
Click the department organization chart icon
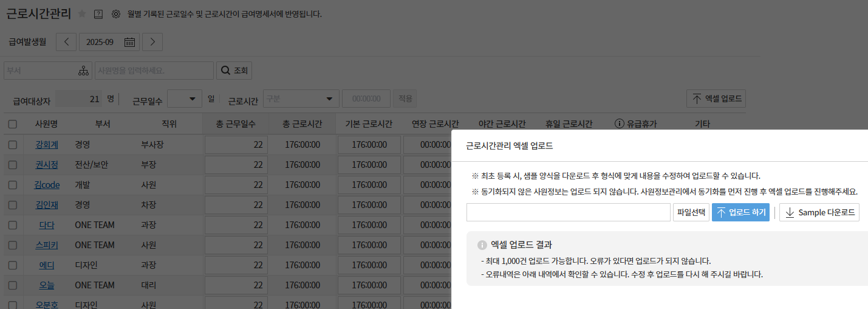tap(83, 71)
